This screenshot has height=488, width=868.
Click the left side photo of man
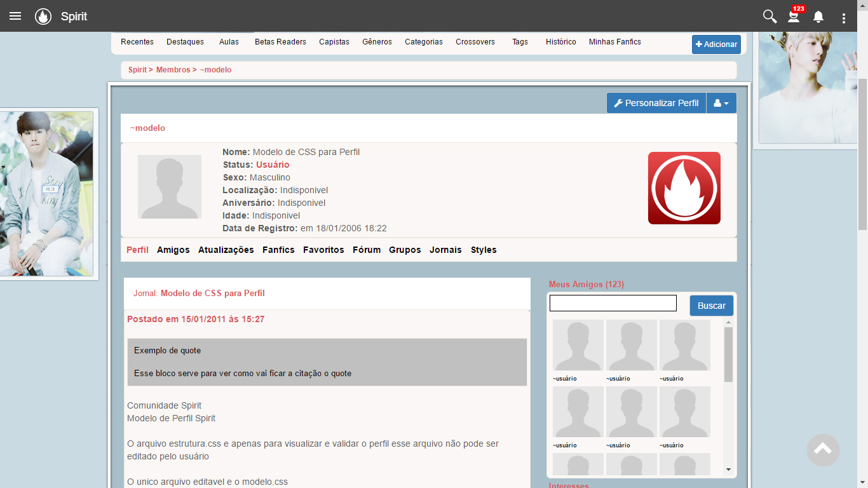(x=47, y=193)
